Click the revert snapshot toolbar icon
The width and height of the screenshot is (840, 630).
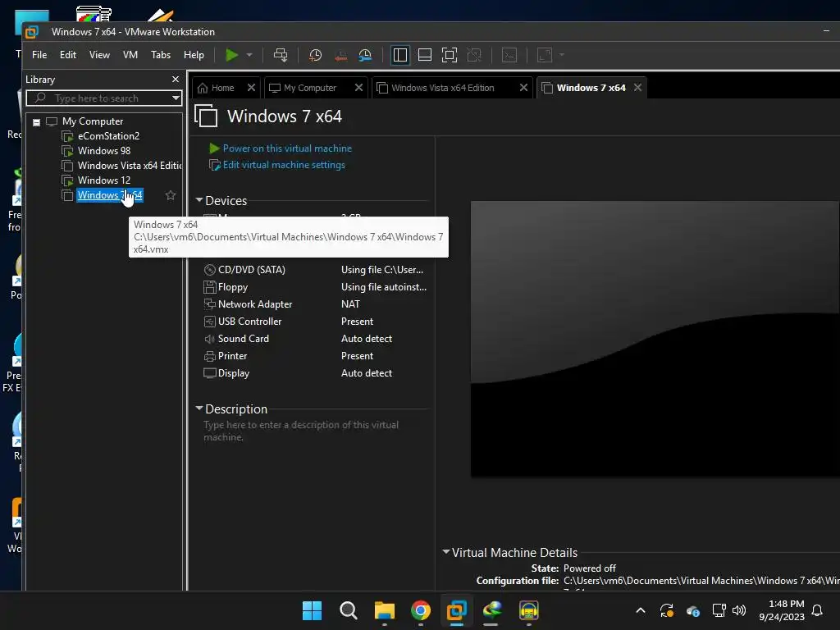[340, 55]
